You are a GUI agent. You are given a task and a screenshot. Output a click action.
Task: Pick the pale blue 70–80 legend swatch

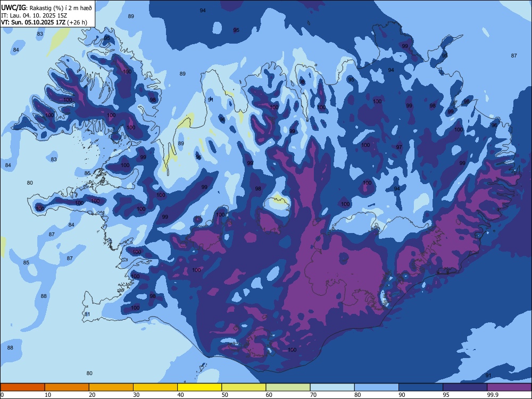pyautogui.click(x=332, y=387)
